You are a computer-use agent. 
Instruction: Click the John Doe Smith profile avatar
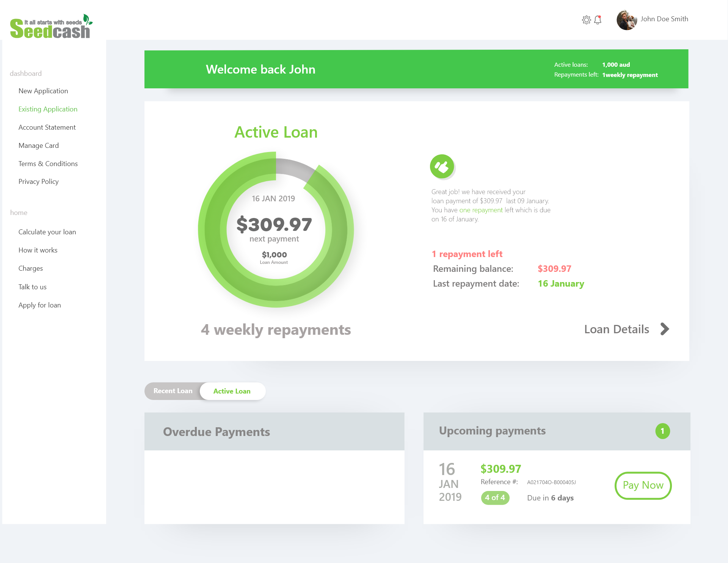(627, 20)
